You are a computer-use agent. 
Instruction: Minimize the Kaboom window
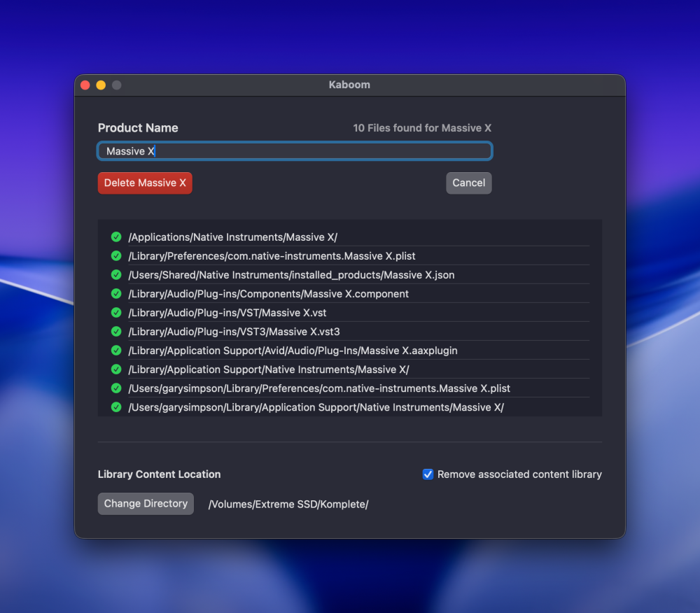pos(101,85)
